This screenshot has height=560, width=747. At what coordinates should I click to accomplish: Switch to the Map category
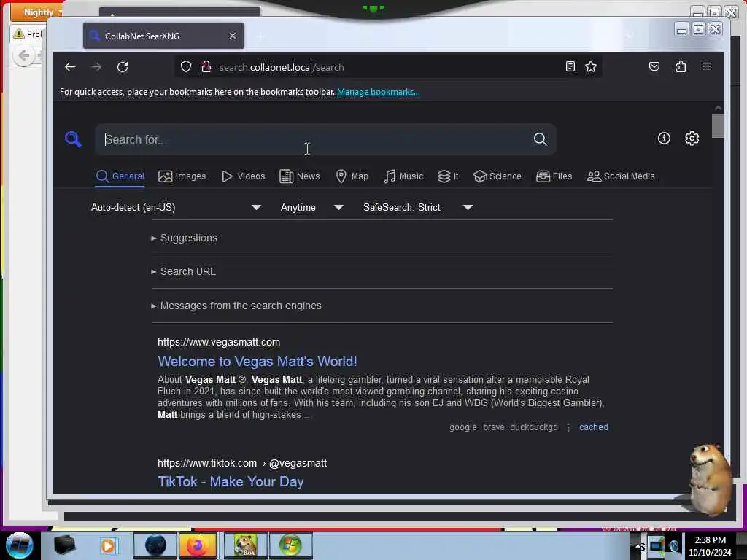(352, 176)
